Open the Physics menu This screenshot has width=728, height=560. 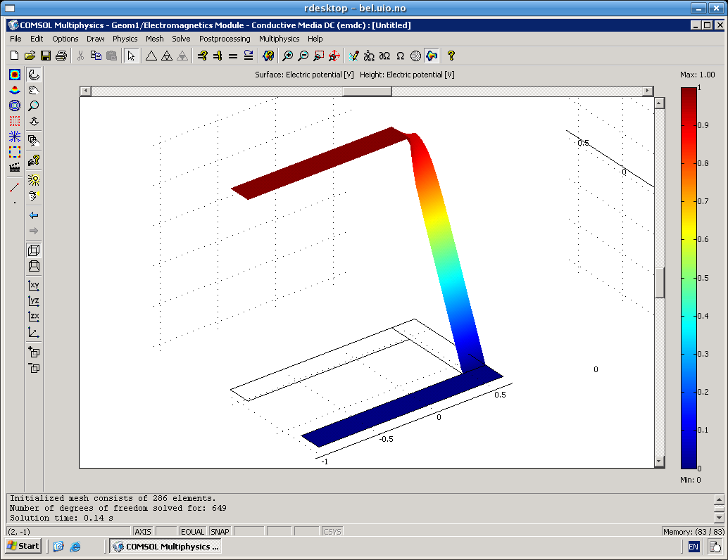[x=125, y=39]
